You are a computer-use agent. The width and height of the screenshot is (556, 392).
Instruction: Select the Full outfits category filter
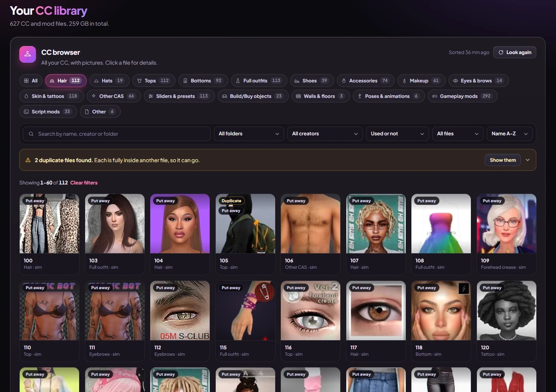(259, 81)
